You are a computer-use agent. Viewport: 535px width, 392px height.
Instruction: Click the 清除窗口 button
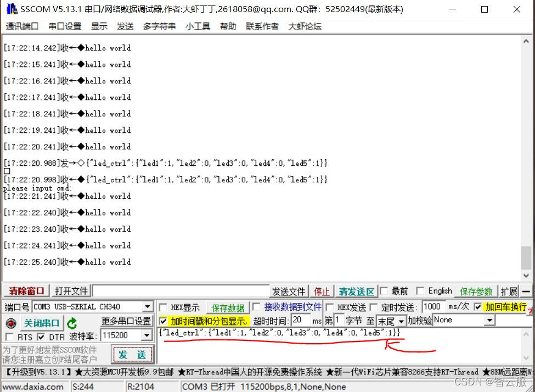pyautogui.click(x=27, y=291)
